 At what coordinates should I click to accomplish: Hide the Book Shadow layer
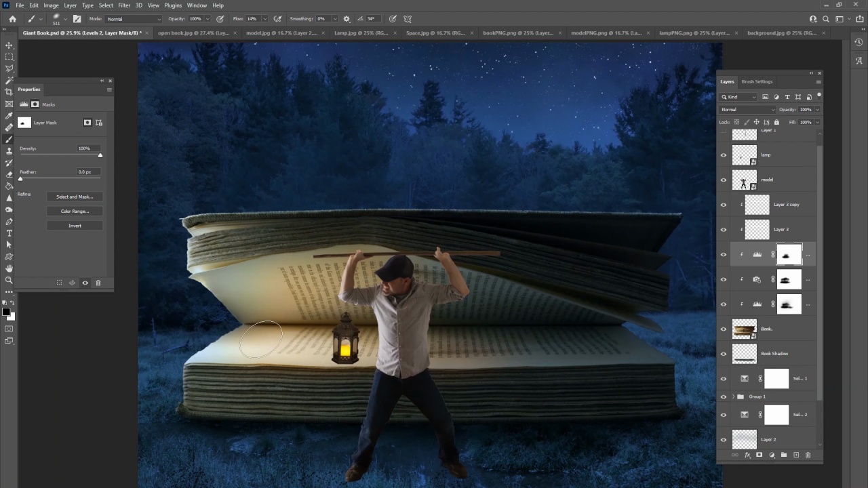(x=723, y=354)
